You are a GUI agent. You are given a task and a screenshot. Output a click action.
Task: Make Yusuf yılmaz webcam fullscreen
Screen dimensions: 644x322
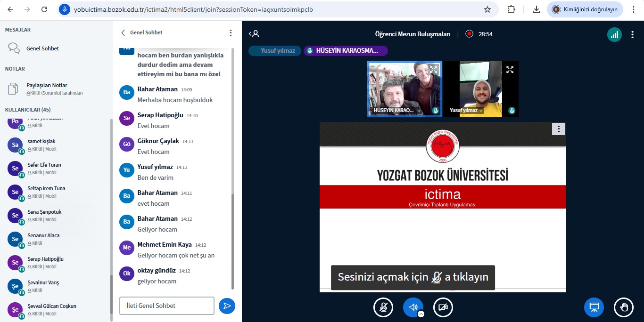(510, 70)
